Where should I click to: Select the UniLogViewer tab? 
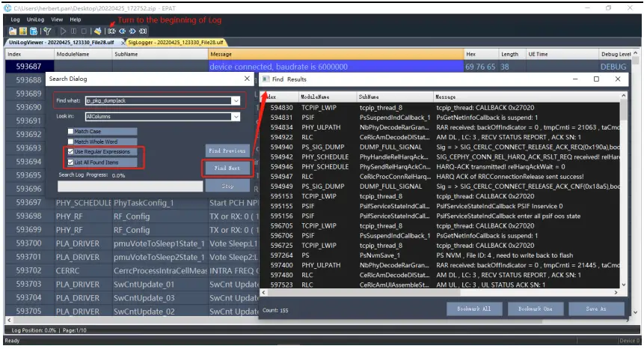[61, 43]
